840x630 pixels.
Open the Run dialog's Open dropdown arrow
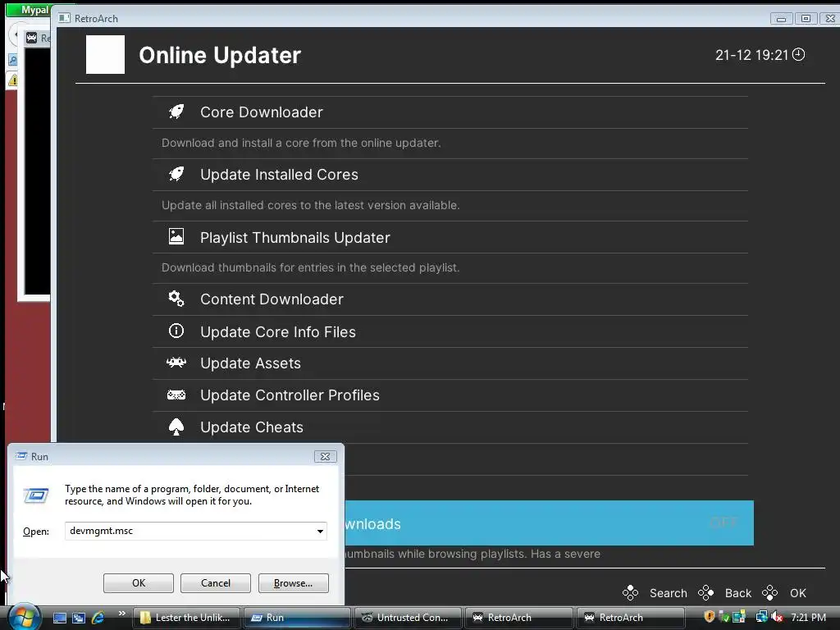tap(320, 531)
